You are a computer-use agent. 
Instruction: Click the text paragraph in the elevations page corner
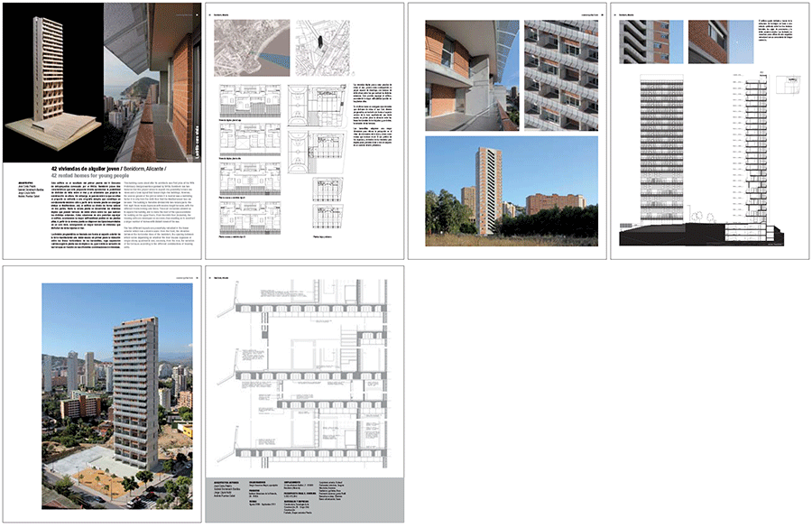coord(775,31)
